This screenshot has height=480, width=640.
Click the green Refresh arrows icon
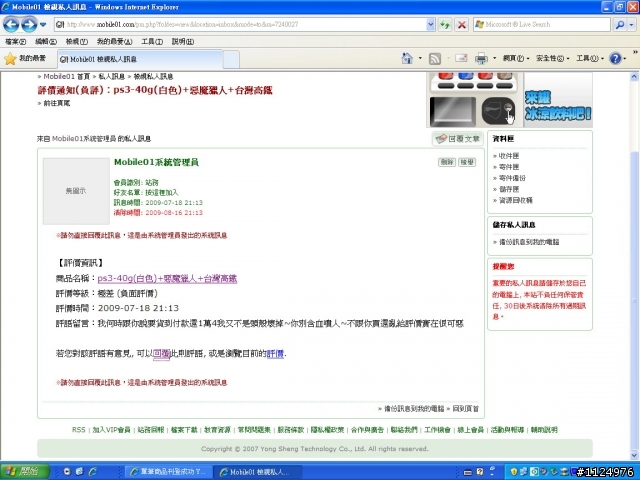point(445,24)
